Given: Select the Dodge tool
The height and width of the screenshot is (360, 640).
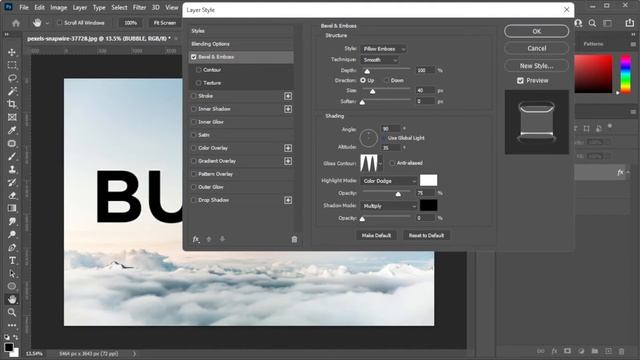Looking at the screenshot, I should (x=12, y=234).
